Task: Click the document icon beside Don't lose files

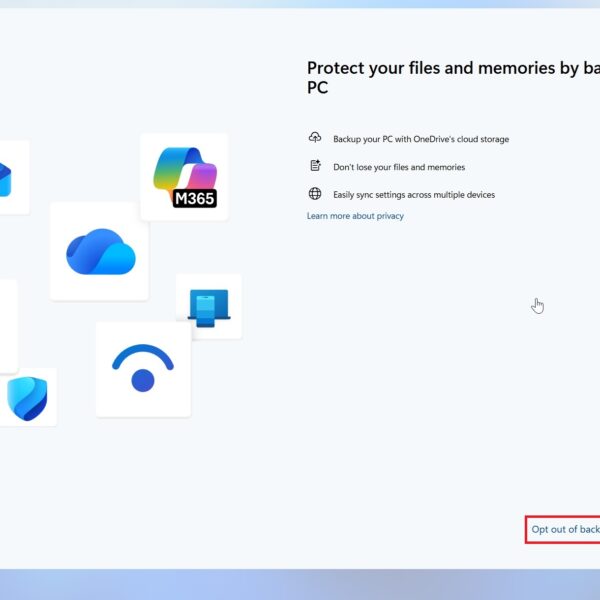Action: (315, 165)
